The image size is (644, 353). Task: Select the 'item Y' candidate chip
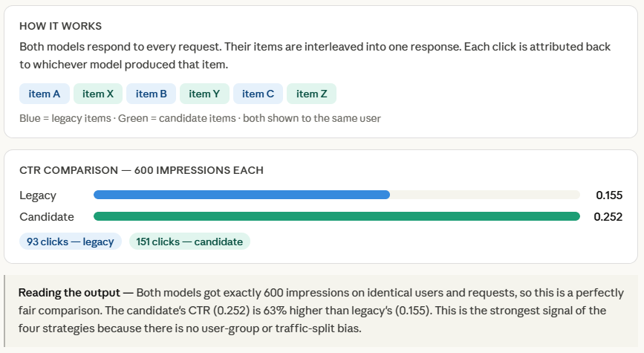pyautogui.click(x=204, y=94)
